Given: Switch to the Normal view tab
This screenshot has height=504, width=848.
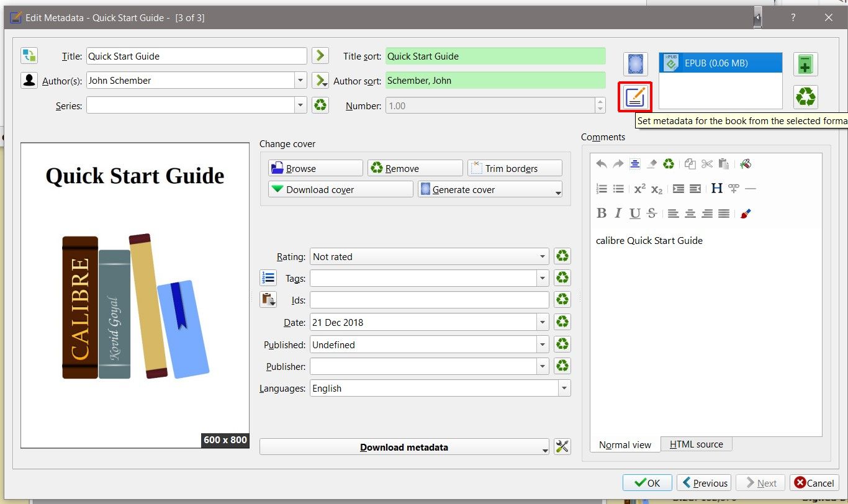Looking at the screenshot, I should (625, 444).
